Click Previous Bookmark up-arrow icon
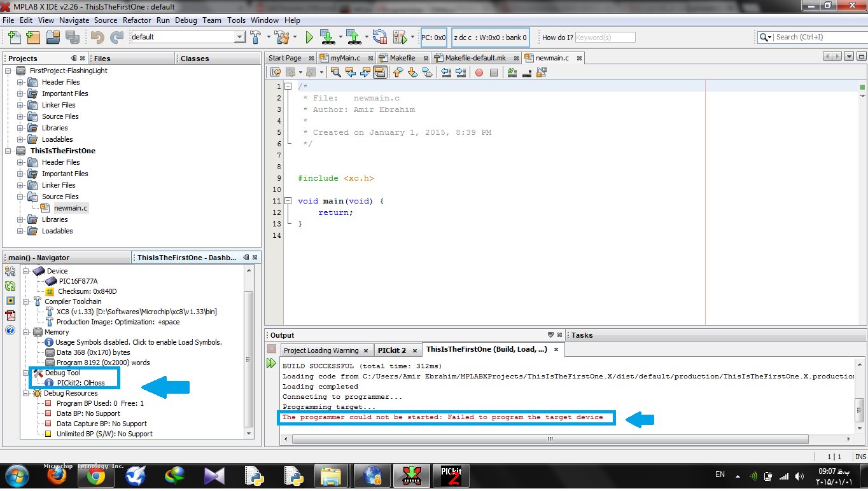The width and height of the screenshot is (868, 491). [x=398, y=73]
